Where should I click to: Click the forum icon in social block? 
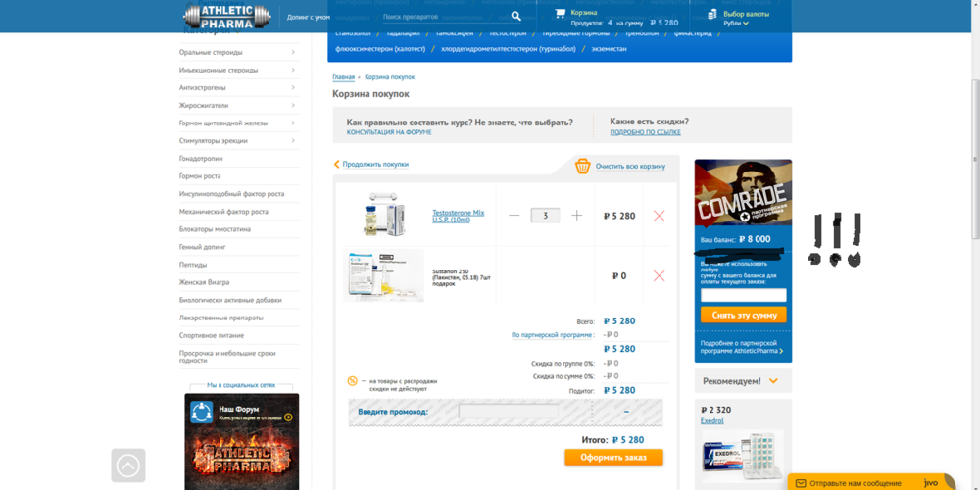click(x=201, y=412)
